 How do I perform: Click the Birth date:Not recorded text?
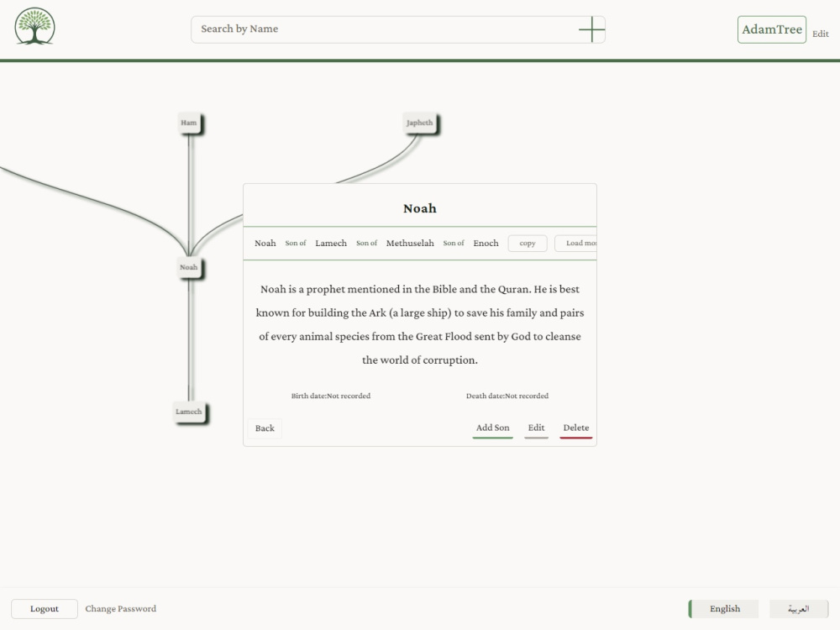[x=330, y=396]
